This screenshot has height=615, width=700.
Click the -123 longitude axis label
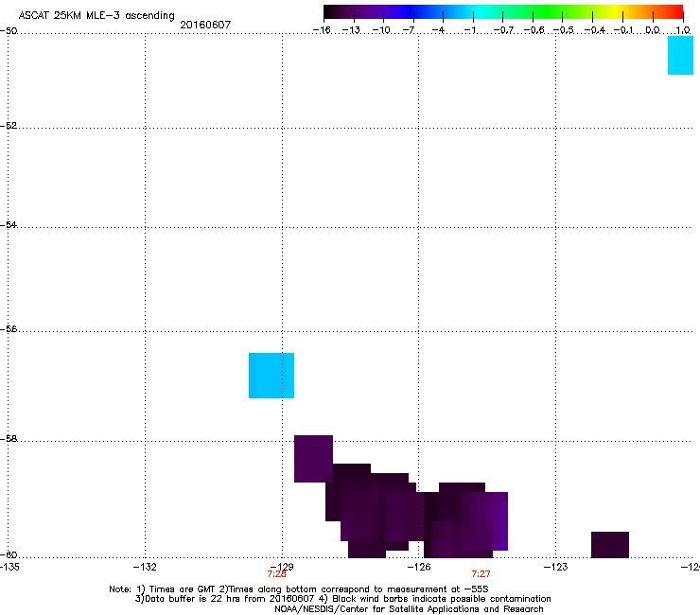556,567
